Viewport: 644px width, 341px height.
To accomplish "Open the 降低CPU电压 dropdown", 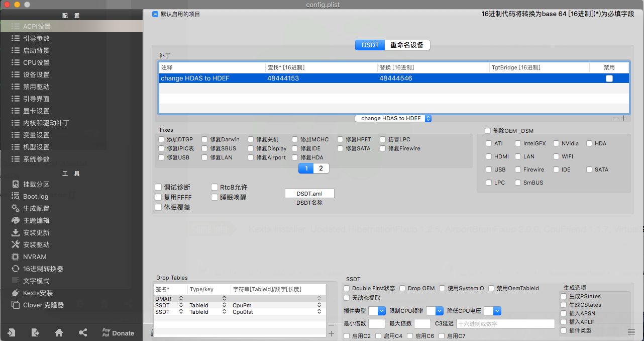I will (x=492, y=311).
